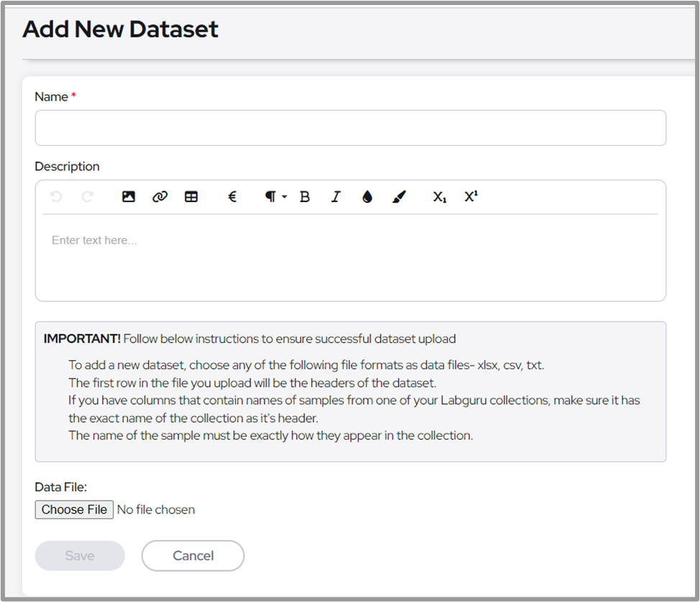Cancel adding the new dataset
The width and height of the screenshot is (700, 602).
tap(193, 555)
